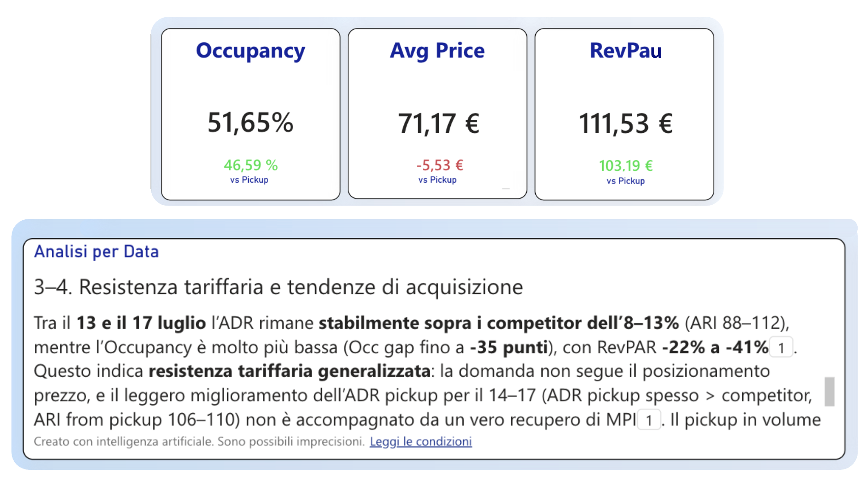868x487 pixels.
Task: Click the 51,65% occupancy value
Action: click(x=250, y=122)
